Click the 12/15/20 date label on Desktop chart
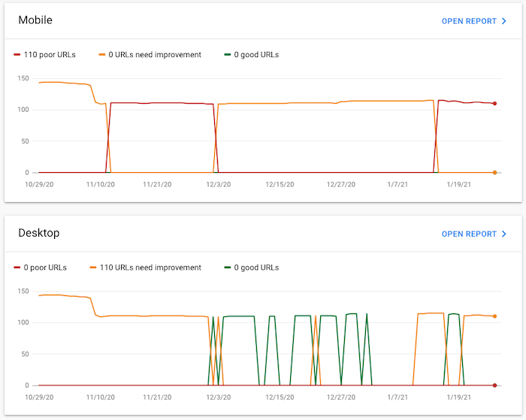526x420 pixels. pos(280,397)
